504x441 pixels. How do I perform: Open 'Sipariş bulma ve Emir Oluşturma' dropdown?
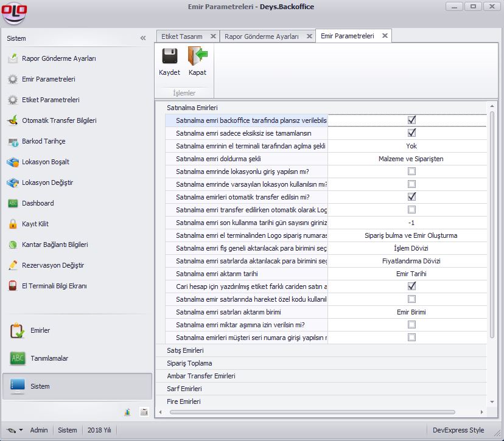pyautogui.click(x=407, y=235)
